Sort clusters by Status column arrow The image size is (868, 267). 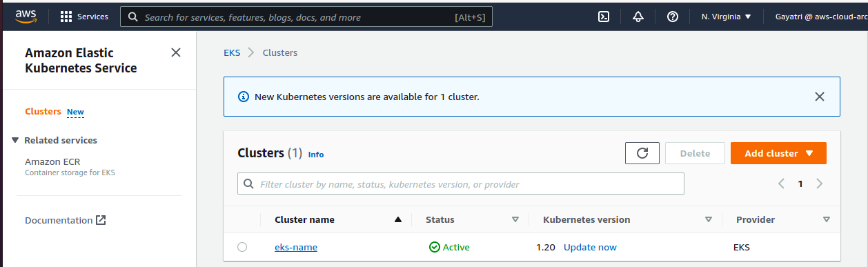pyautogui.click(x=515, y=220)
